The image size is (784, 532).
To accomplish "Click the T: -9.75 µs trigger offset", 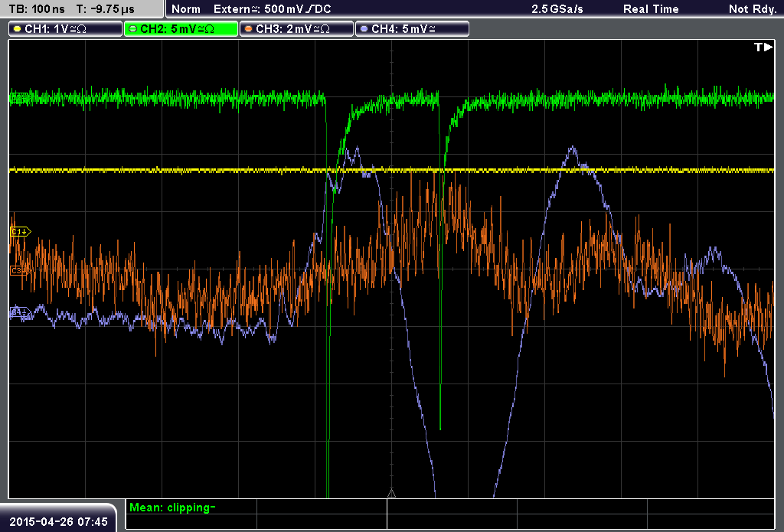I will (106, 9).
